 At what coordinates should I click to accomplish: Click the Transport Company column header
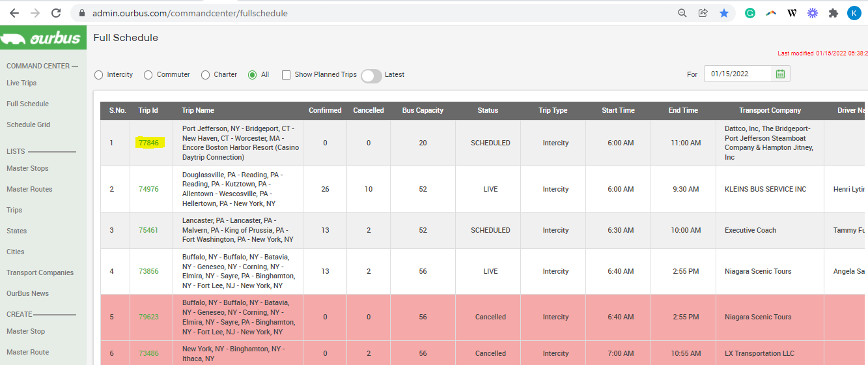(770, 110)
